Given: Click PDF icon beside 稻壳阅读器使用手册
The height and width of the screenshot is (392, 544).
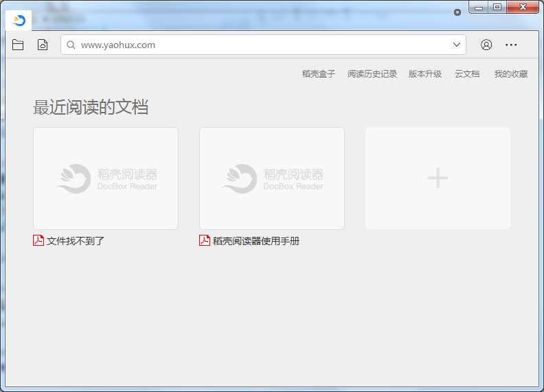Looking at the screenshot, I should (205, 240).
